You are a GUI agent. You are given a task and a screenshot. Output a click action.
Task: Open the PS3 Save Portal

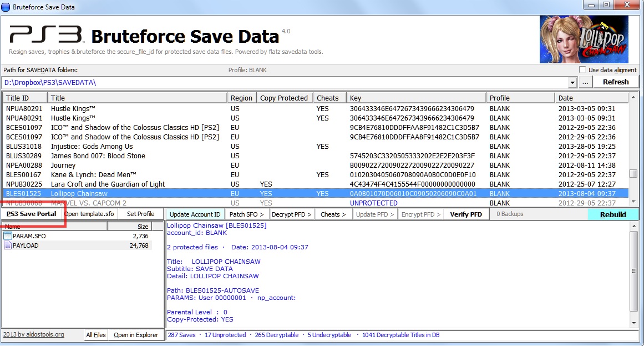click(x=31, y=214)
